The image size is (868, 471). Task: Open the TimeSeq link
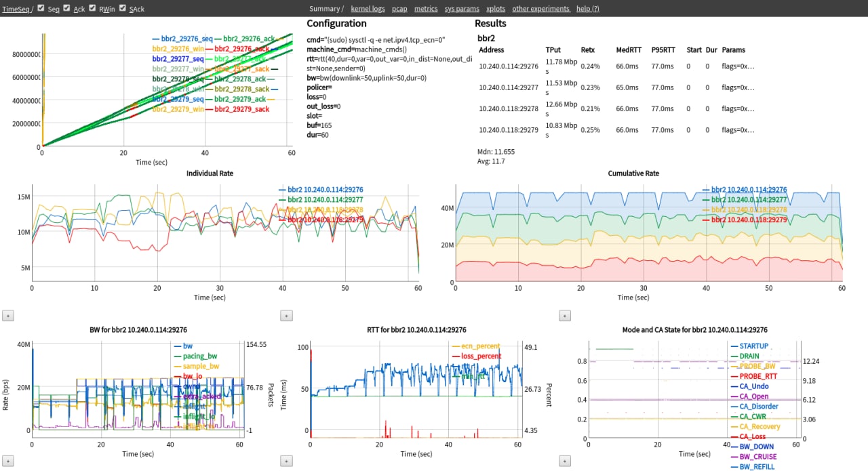point(16,9)
